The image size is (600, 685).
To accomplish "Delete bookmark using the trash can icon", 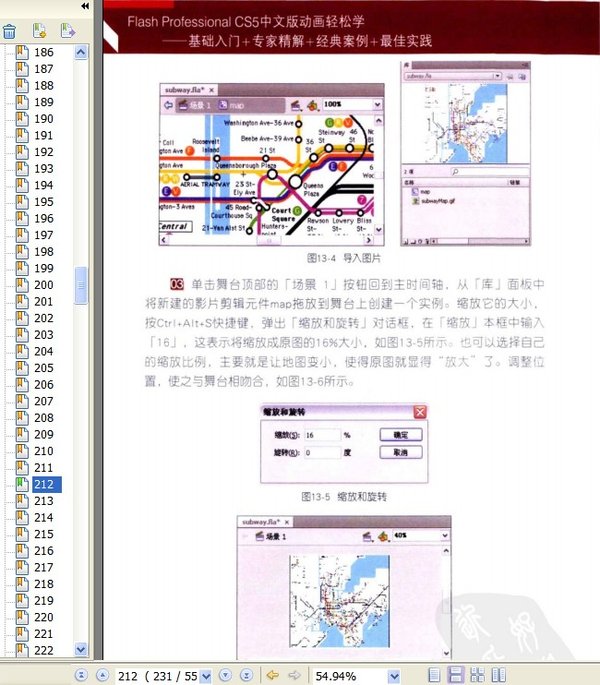I will pos(9,31).
